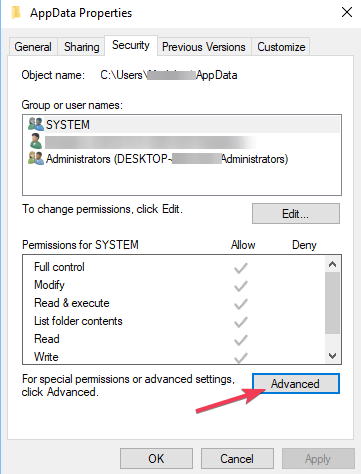The width and height of the screenshot is (361, 474).
Task: Confirm with the OK button
Action: pyautogui.click(x=156, y=458)
